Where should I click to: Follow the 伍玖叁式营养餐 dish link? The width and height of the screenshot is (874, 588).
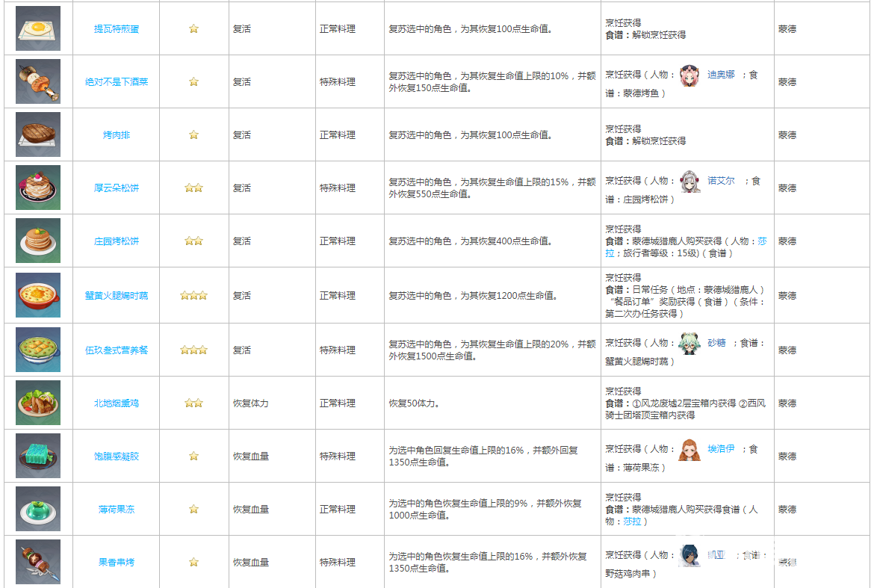pos(116,350)
